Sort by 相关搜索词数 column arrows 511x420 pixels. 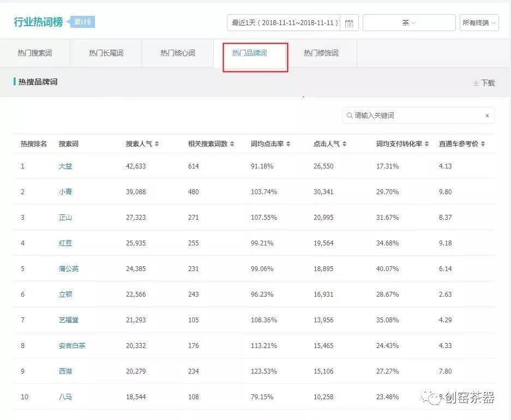click(232, 143)
